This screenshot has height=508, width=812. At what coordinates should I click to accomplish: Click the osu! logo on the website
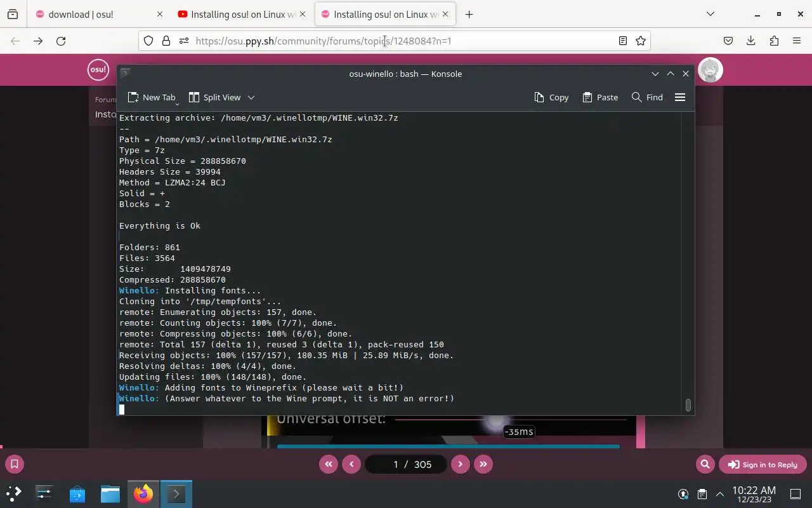(x=98, y=69)
